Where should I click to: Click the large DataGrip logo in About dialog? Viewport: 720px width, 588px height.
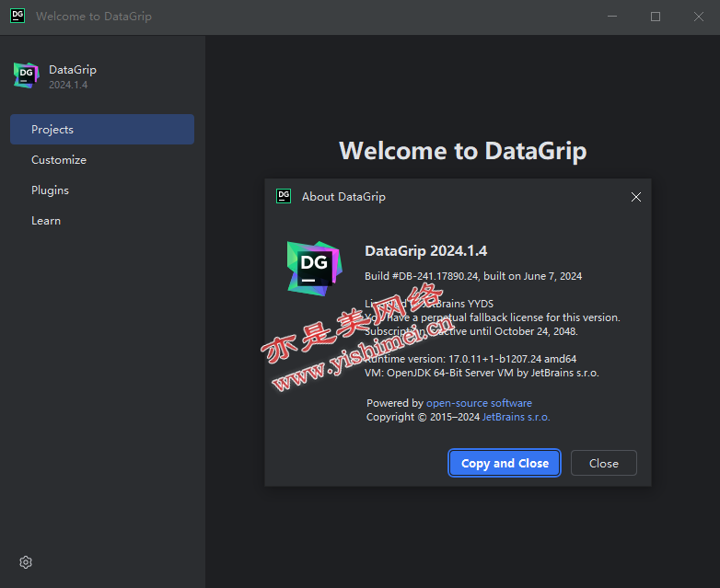click(315, 269)
